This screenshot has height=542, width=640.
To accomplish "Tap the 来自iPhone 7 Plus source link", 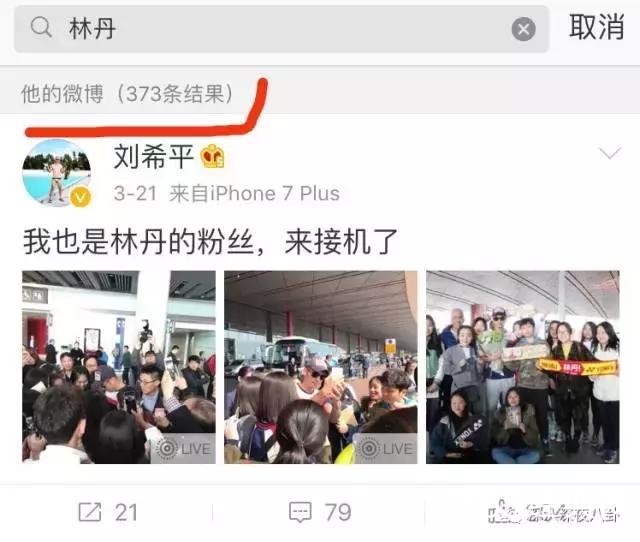I will pos(254,193).
